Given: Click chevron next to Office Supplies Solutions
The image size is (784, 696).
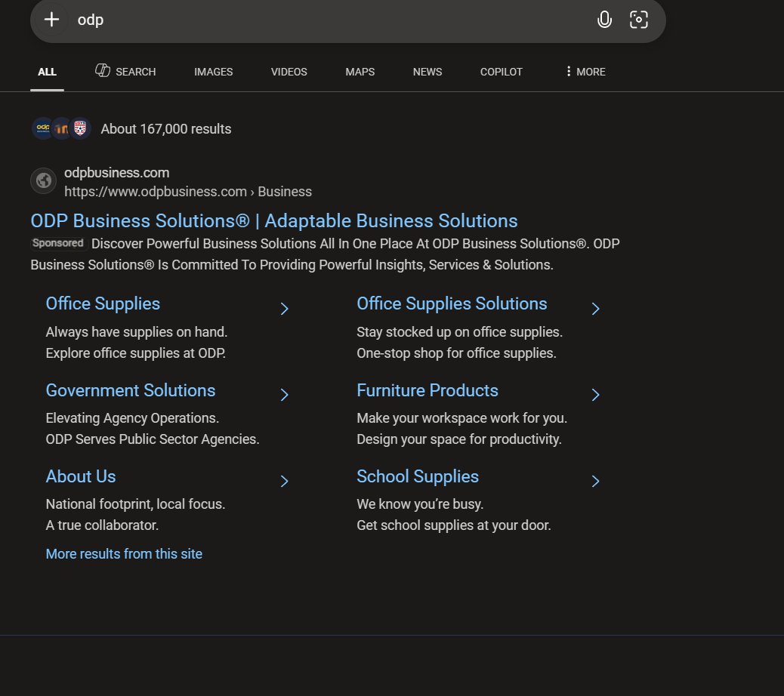Looking at the screenshot, I should (595, 309).
